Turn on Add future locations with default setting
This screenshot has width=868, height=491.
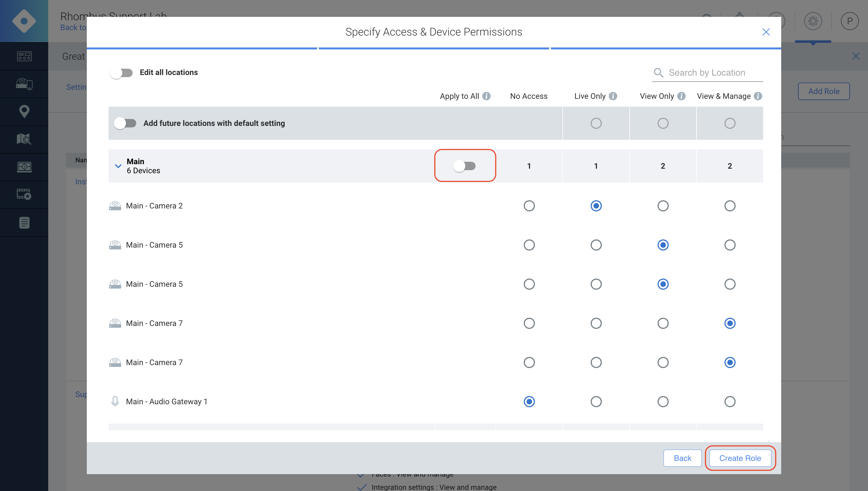tap(125, 123)
